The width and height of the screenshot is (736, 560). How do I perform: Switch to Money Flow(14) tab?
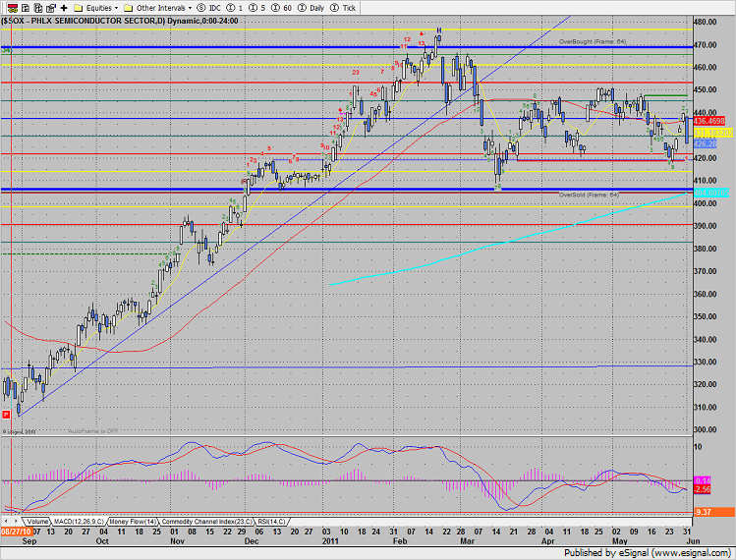[x=133, y=522]
